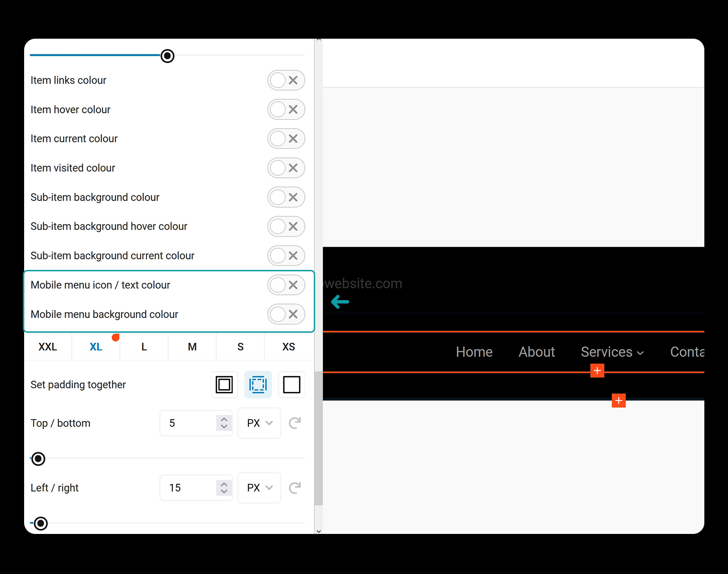Choose the XS breakpoint tab
This screenshot has height=574, width=728.
pos(289,347)
